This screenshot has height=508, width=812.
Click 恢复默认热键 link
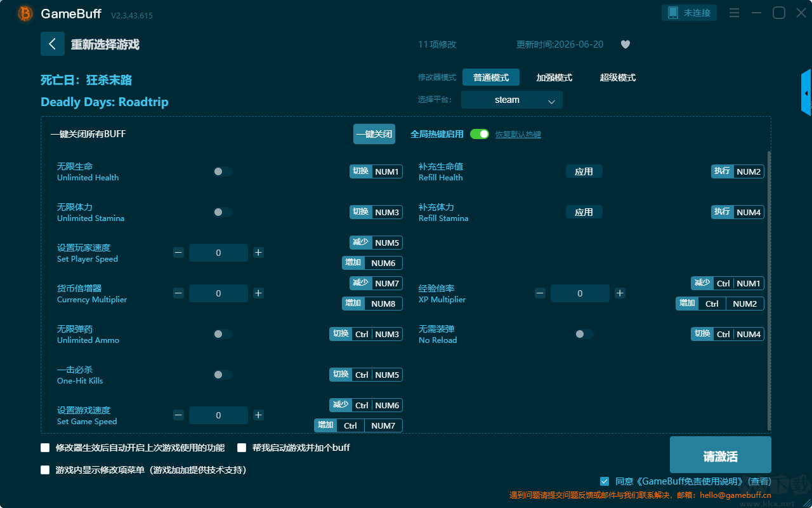(x=518, y=135)
